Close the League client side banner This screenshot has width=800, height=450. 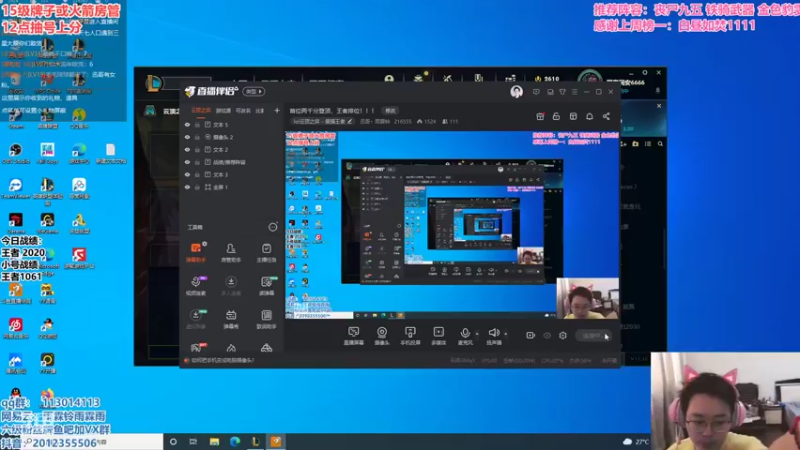[659, 106]
